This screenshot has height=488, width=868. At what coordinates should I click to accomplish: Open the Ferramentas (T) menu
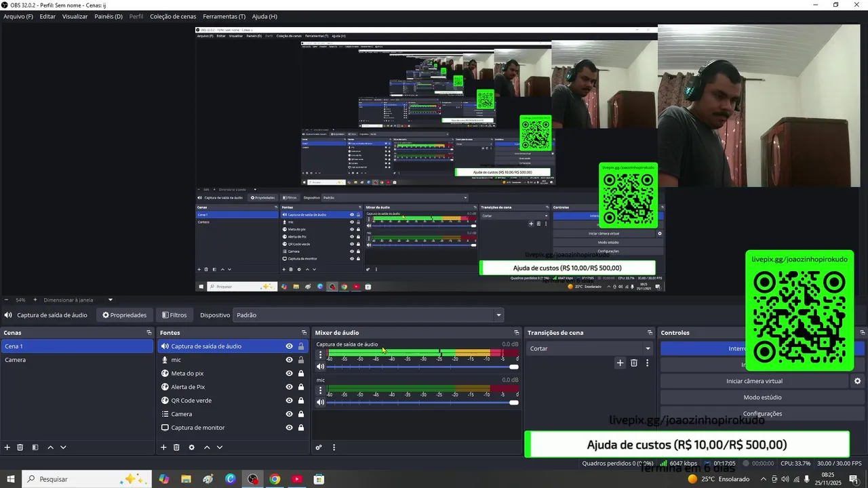click(224, 16)
